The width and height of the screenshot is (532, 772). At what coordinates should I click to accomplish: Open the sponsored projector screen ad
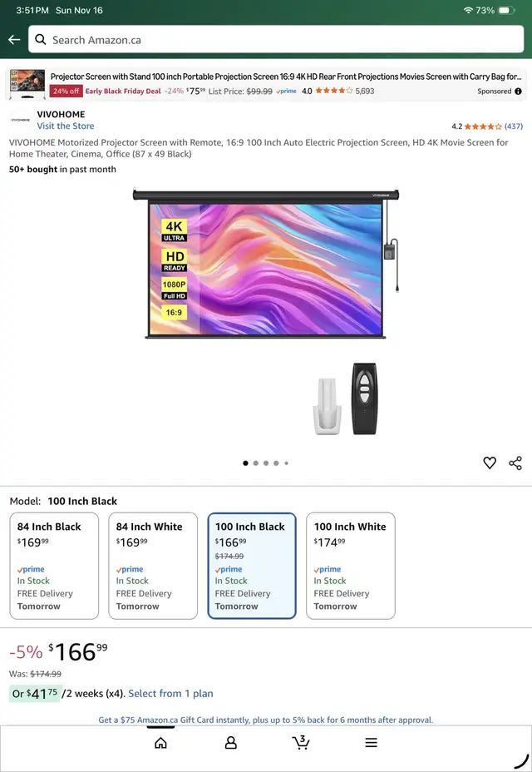(x=266, y=84)
